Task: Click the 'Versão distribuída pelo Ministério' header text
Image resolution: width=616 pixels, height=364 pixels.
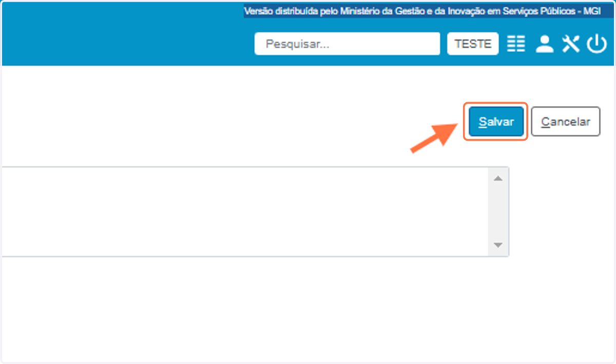Action: click(x=422, y=11)
